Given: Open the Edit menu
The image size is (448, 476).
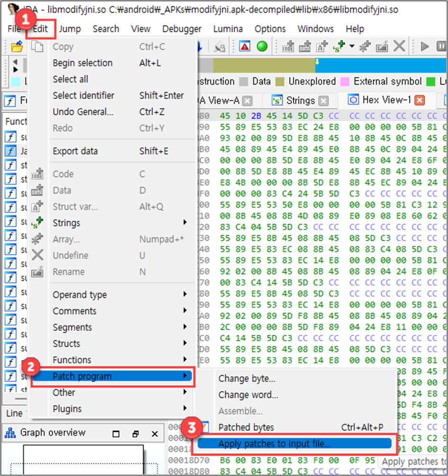Looking at the screenshot, I should coord(40,29).
